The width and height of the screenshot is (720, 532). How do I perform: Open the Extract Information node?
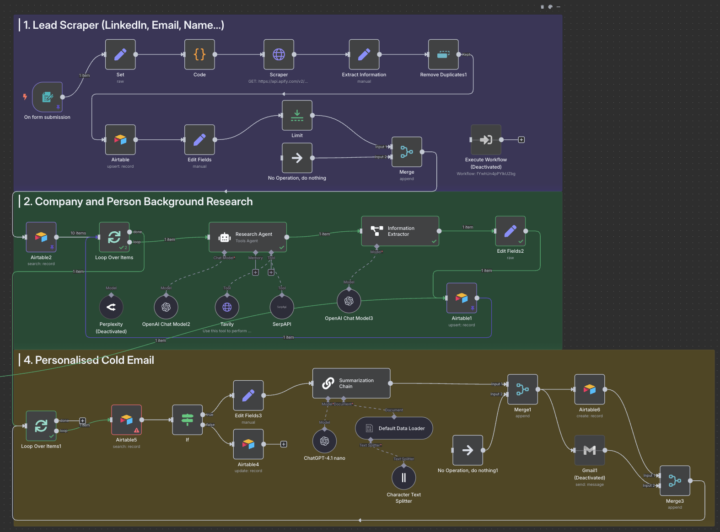point(364,54)
